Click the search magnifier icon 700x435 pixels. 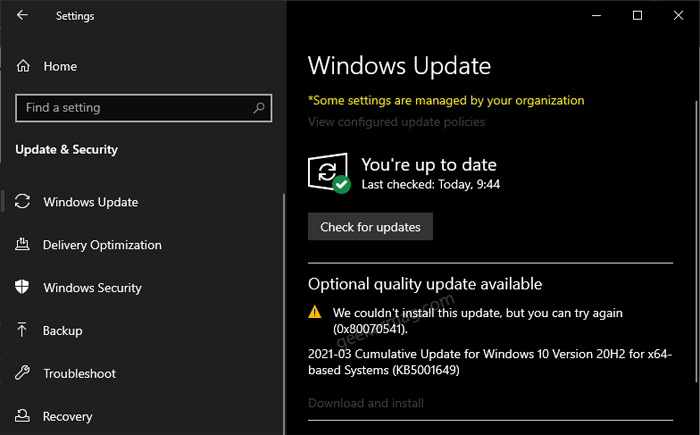pyautogui.click(x=259, y=108)
